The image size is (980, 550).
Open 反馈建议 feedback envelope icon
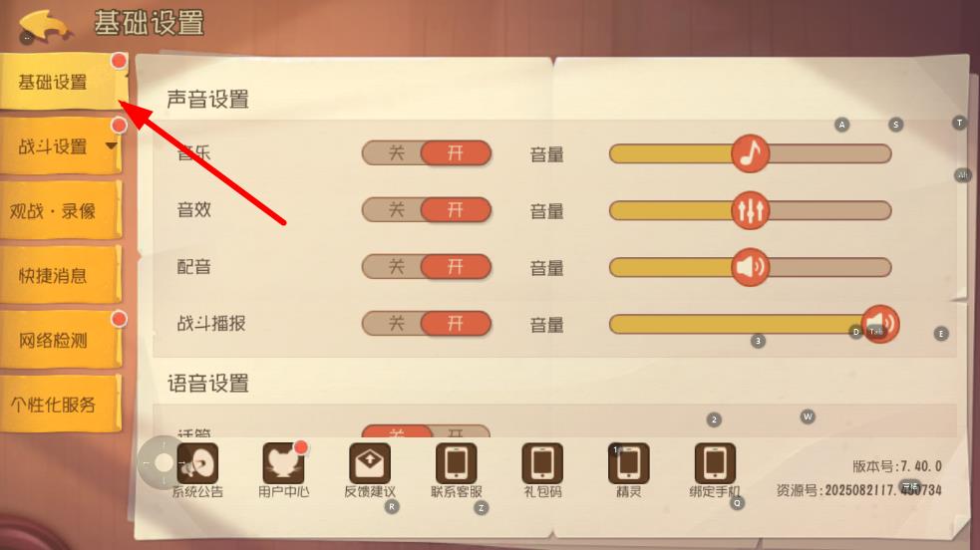coord(370,463)
